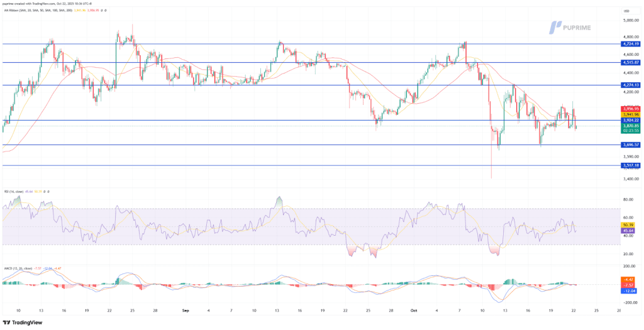Screen dimensions: 644x330
Task: Click the 3,696.57 support level label
Action: 630,145
